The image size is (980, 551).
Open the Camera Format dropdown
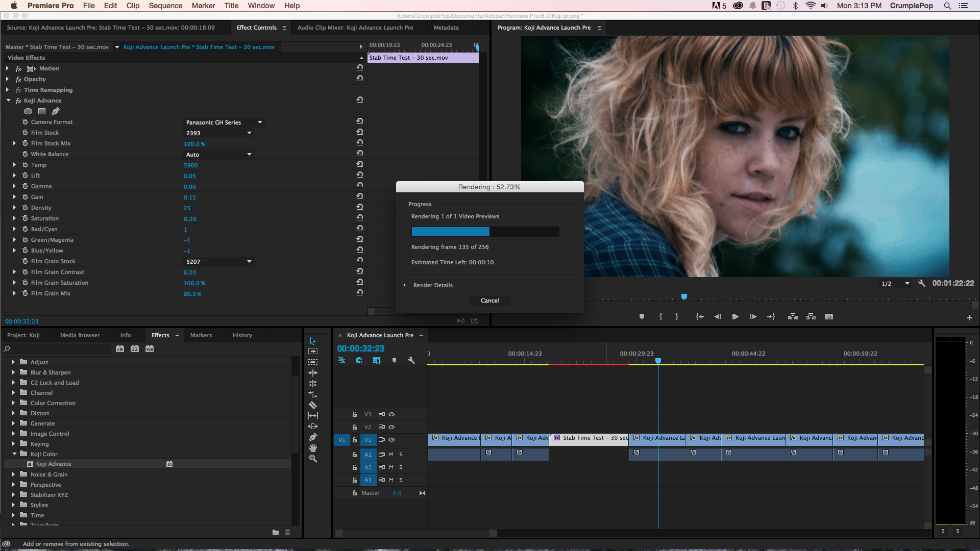pyautogui.click(x=224, y=122)
